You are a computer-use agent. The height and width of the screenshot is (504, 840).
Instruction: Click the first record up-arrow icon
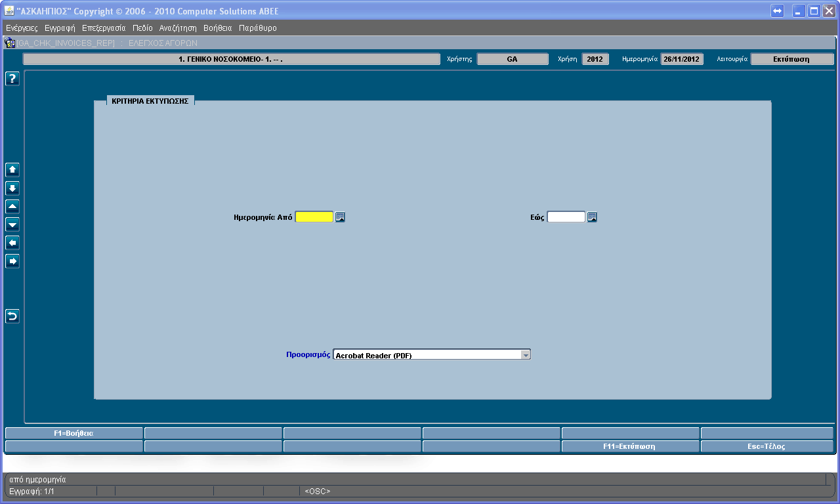12,170
